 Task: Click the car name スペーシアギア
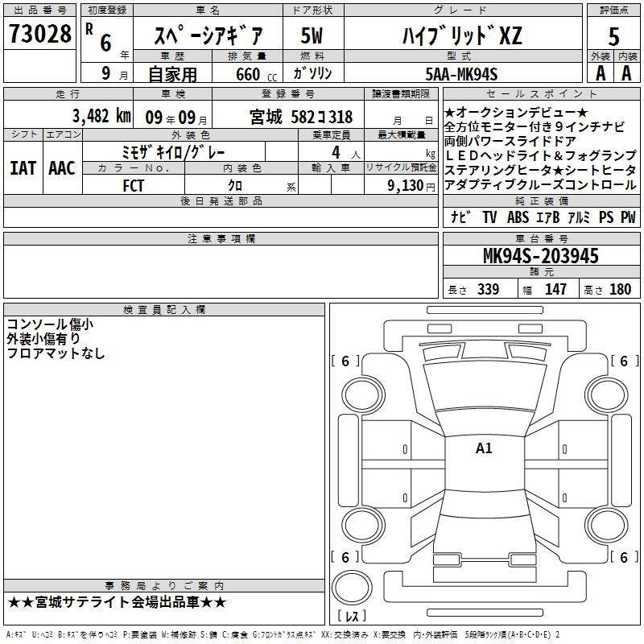[207, 35]
